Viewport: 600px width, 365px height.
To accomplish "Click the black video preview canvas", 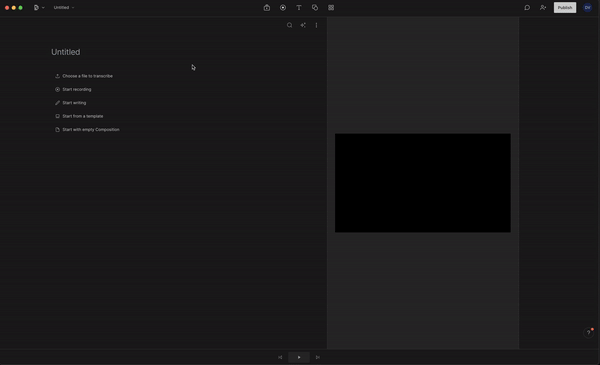I will coord(423,183).
